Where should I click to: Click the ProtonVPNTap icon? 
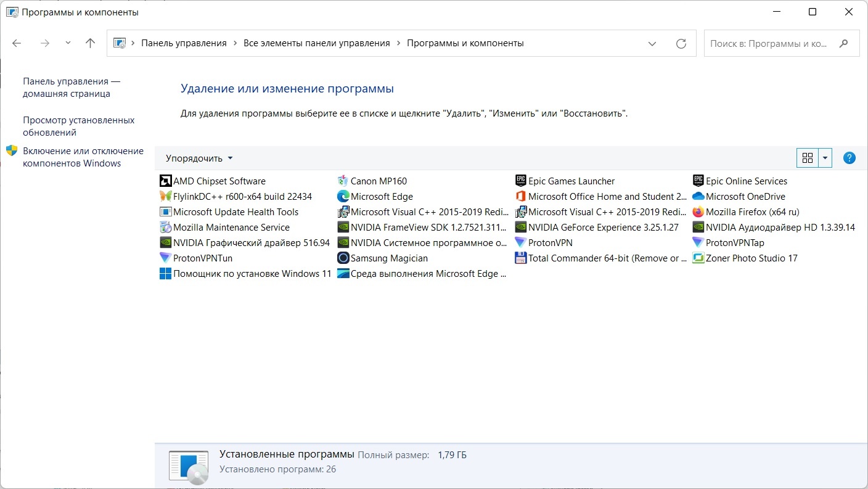pos(698,243)
